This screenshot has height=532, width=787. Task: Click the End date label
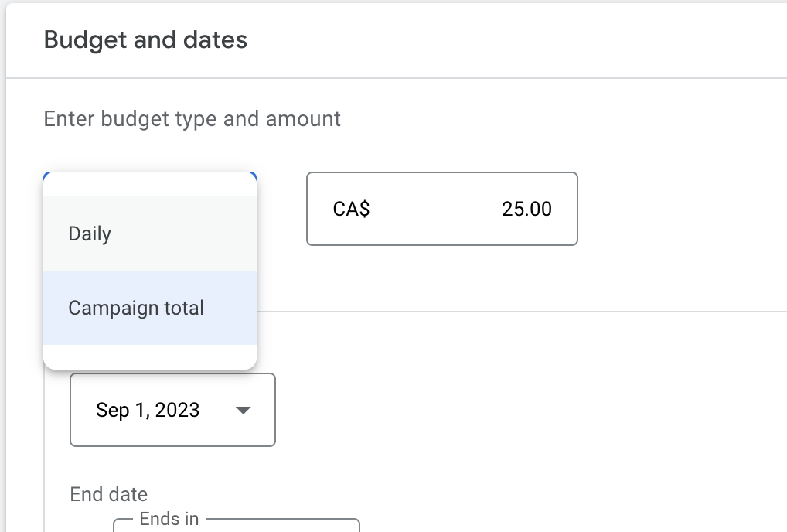(108, 494)
